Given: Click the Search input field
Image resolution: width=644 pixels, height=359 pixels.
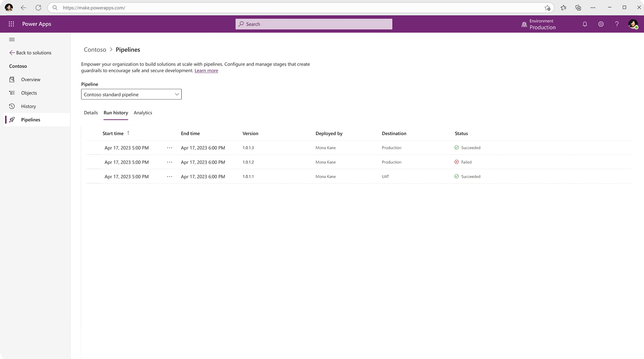Looking at the screenshot, I should (314, 24).
